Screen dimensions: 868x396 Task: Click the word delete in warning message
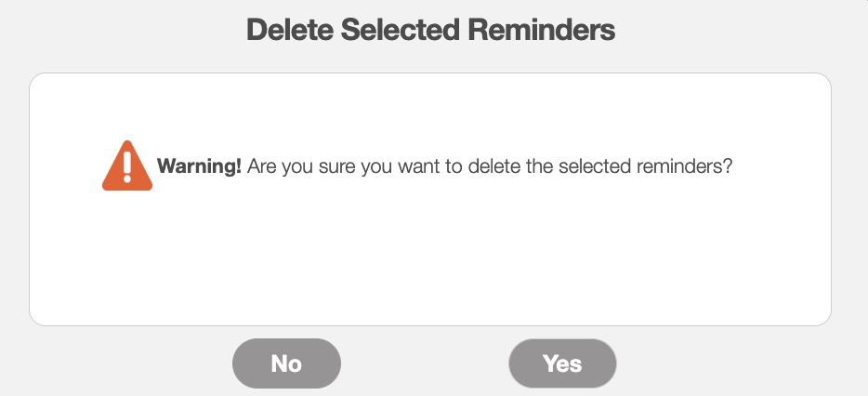[x=497, y=167]
